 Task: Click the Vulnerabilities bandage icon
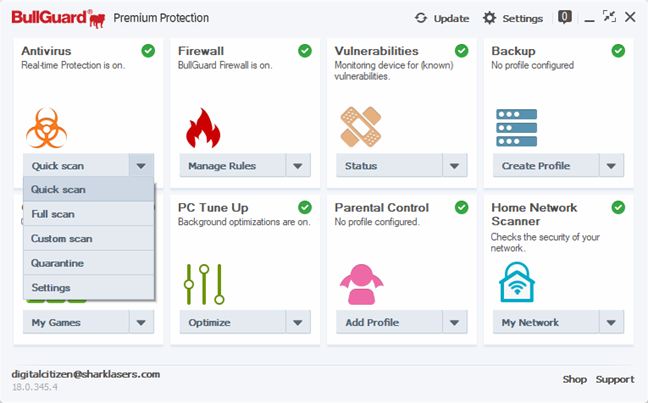pos(360,127)
